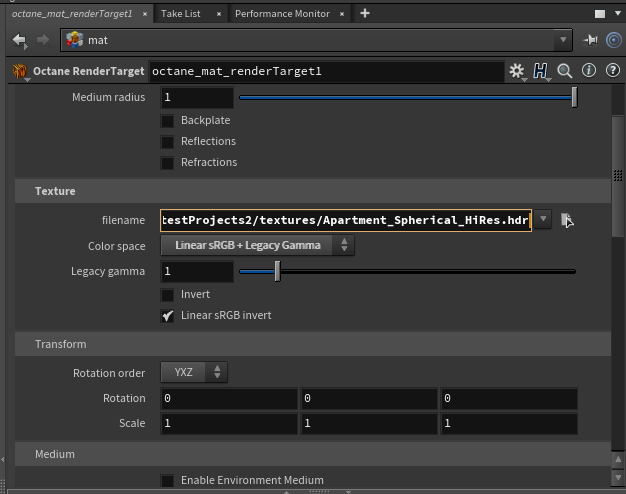Image resolution: width=626 pixels, height=494 pixels.
Task: Collapse the Transform section header
Action: tap(313, 344)
